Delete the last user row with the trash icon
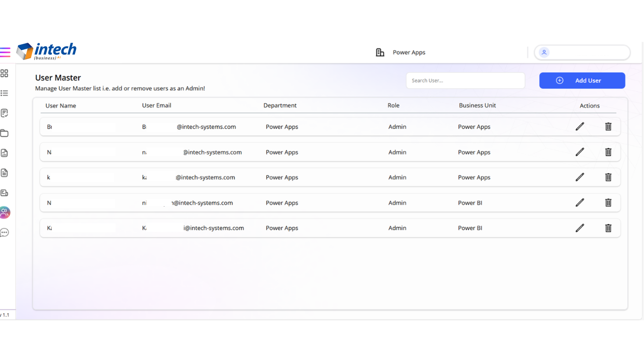 pos(608,228)
